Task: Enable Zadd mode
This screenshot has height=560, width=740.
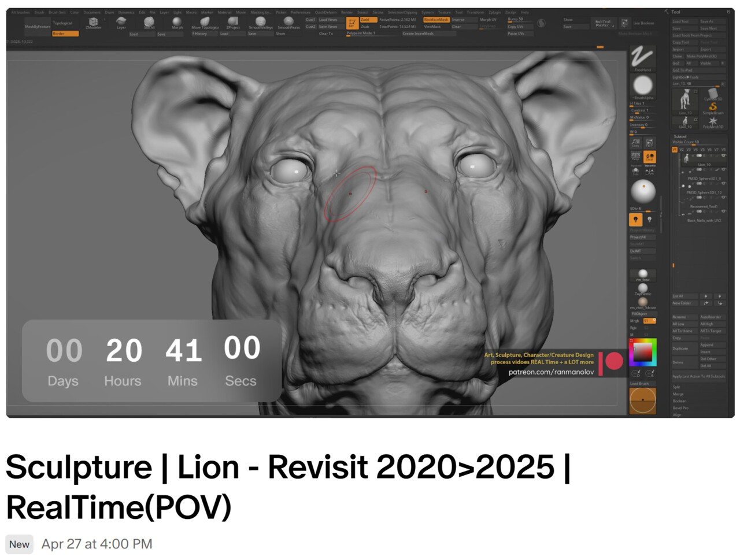Action: (x=368, y=20)
